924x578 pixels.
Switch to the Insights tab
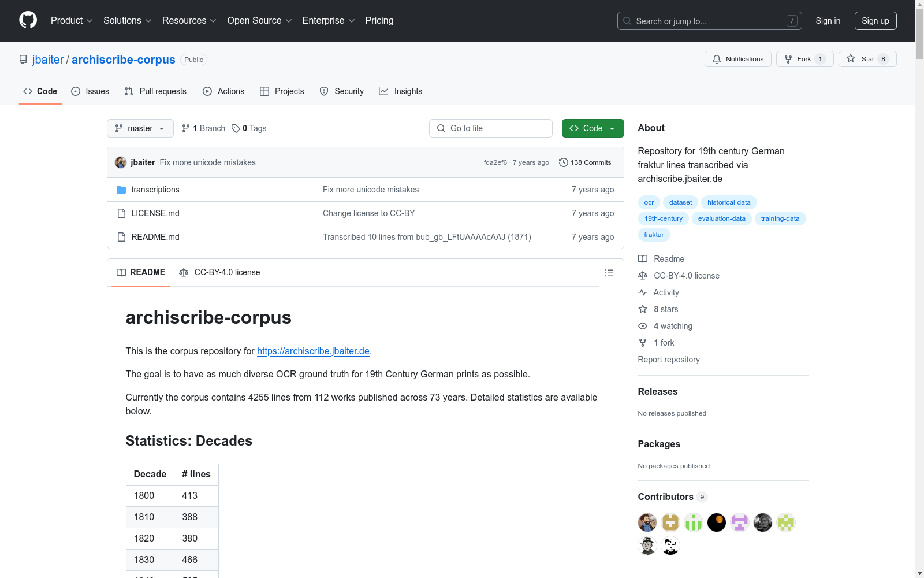point(400,91)
